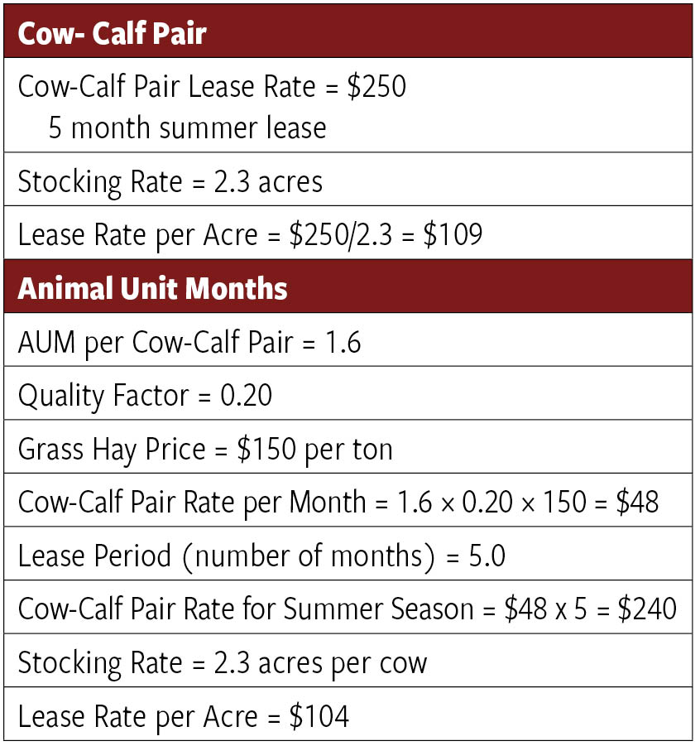
Task: Click the 'Cow- Calf Pair' section header
Action: pos(112,34)
